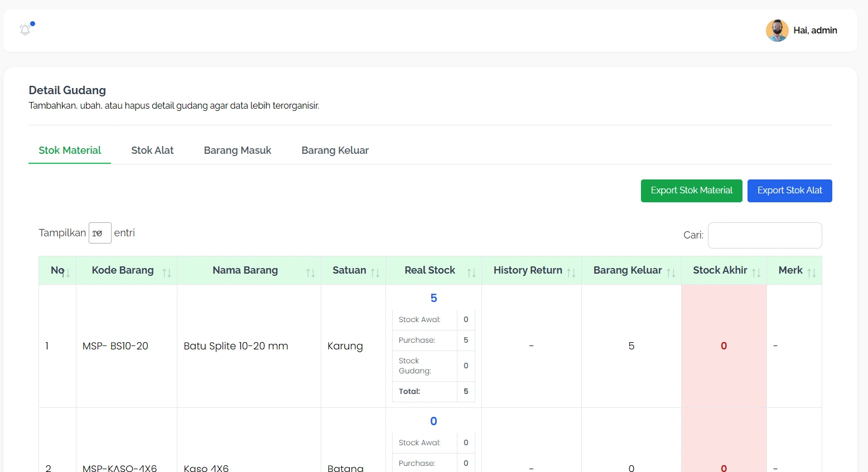Screen dimensions: 868x472
Task: Click the Karung unit cell
Action: coord(353,346)
